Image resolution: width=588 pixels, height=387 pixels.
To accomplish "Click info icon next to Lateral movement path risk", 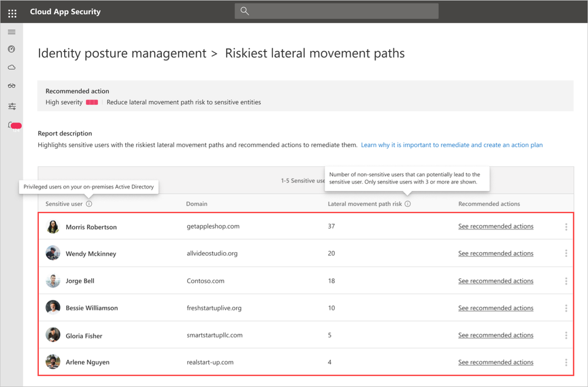I will pyautogui.click(x=408, y=204).
